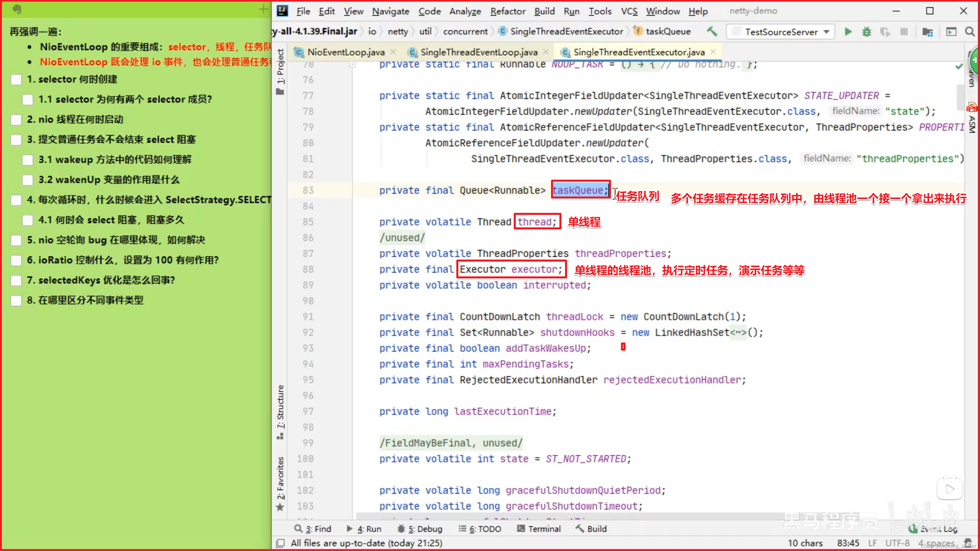Click the 'netty' breadcrumb segment
980x551 pixels.
point(398,32)
